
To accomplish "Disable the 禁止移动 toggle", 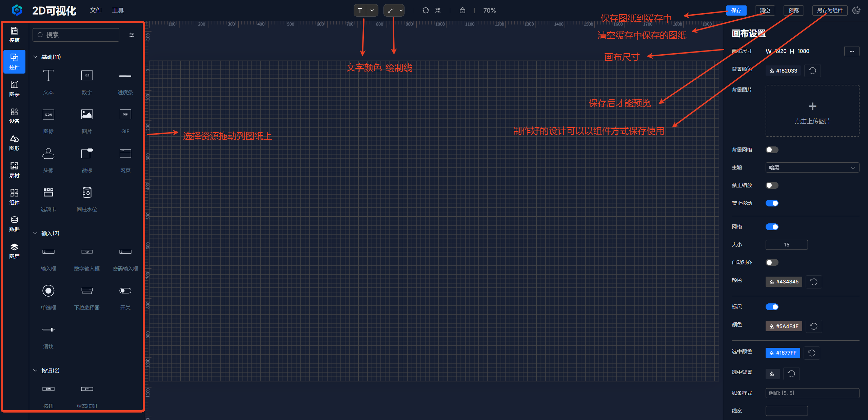I will tap(772, 203).
